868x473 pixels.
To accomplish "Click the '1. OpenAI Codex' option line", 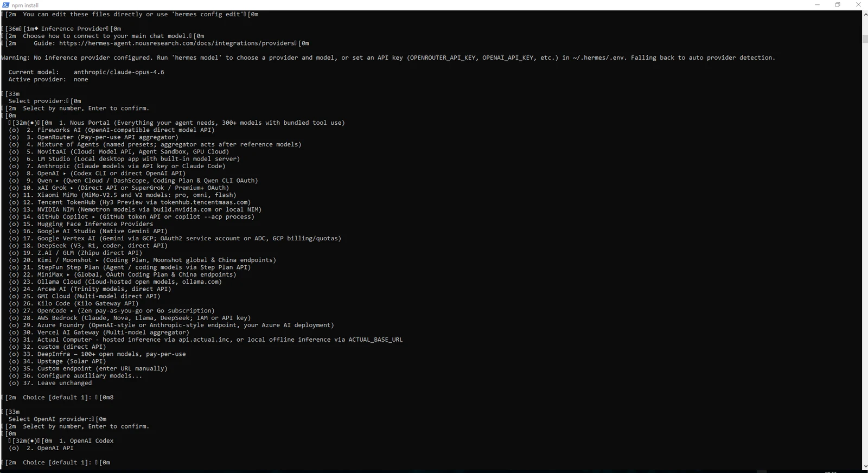I will tap(61, 440).
